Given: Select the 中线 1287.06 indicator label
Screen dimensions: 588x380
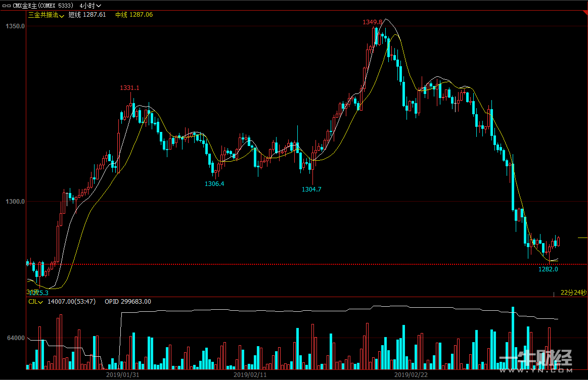Looking at the screenshot, I should point(134,15).
